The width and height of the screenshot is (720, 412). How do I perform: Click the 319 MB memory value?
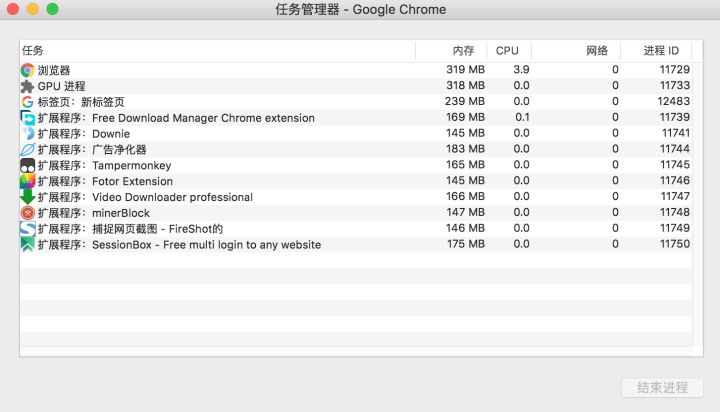point(465,69)
